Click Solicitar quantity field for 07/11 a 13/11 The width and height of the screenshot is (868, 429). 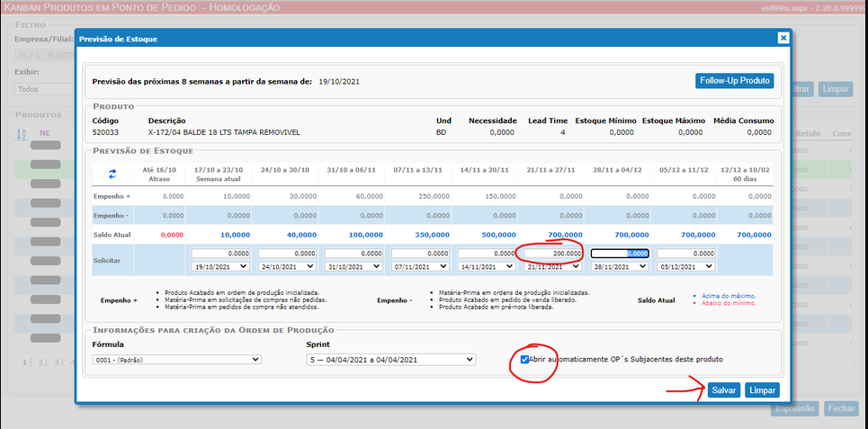(420, 253)
